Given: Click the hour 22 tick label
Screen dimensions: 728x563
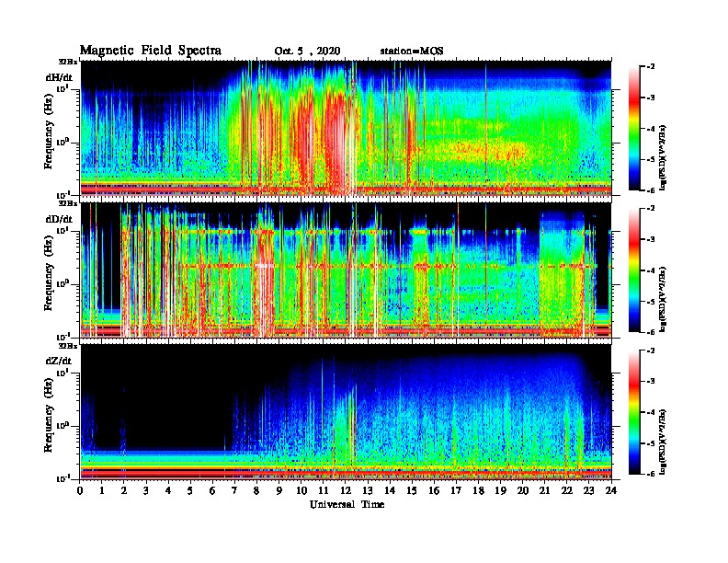Looking at the screenshot, I should (566, 490).
